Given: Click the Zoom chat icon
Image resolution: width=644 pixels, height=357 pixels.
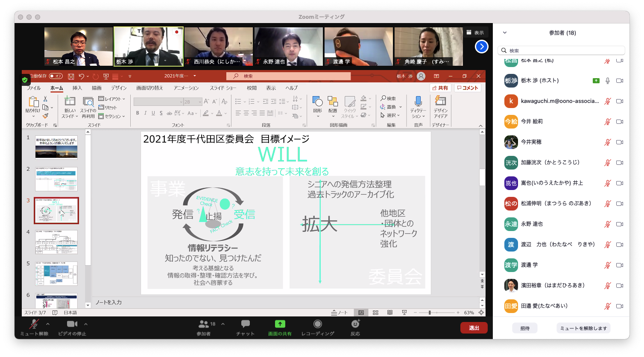Looking at the screenshot, I should [246, 325].
